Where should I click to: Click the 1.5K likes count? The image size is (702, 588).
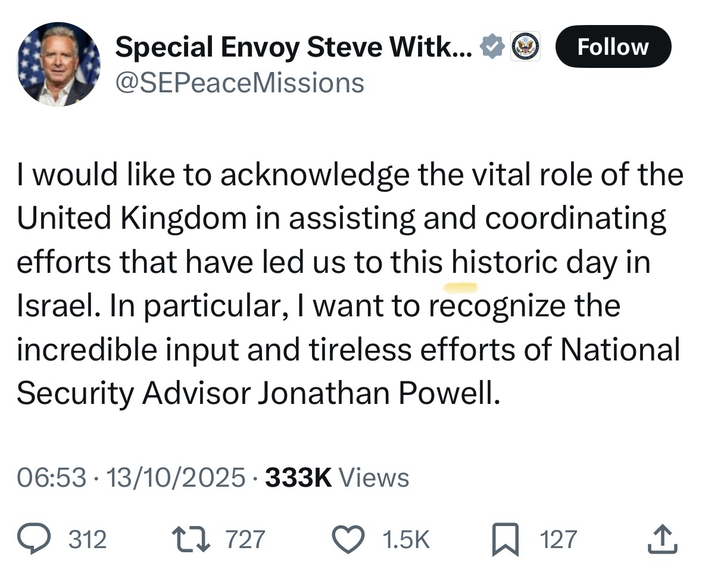(x=405, y=540)
